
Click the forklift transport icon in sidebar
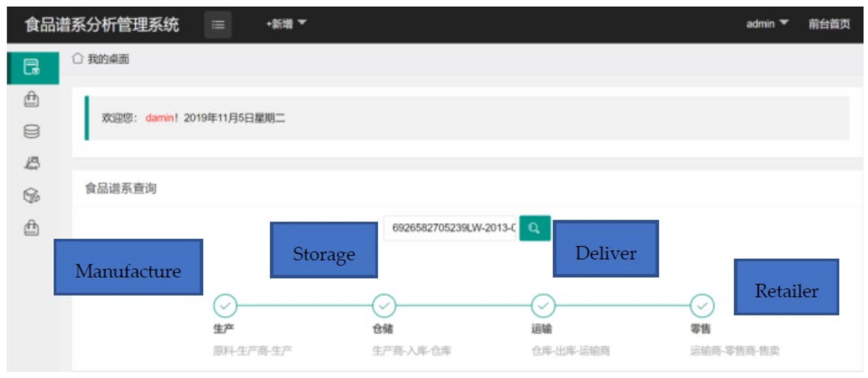click(32, 163)
